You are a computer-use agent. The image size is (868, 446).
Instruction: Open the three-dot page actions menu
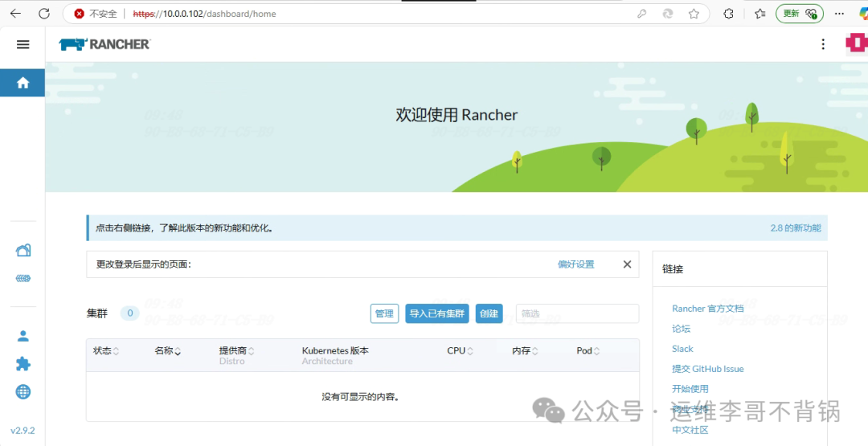(x=823, y=44)
